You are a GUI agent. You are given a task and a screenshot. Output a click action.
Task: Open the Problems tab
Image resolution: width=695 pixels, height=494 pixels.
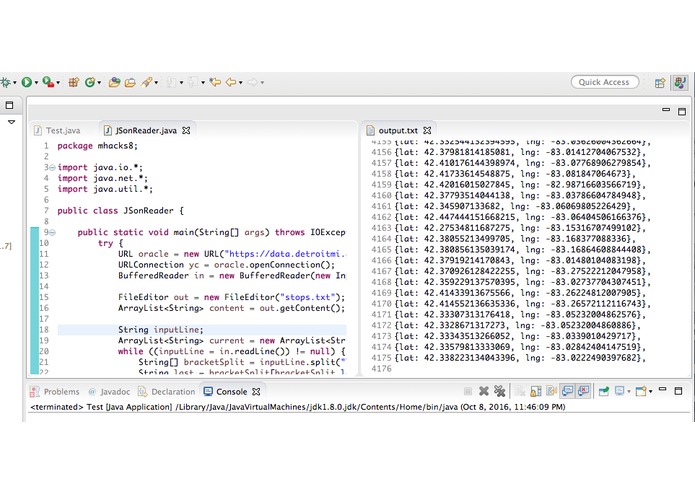[x=55, y=392]
